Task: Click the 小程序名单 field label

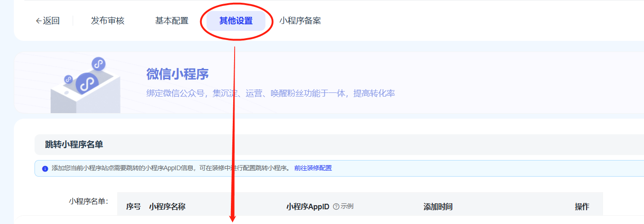Action: 88,201
